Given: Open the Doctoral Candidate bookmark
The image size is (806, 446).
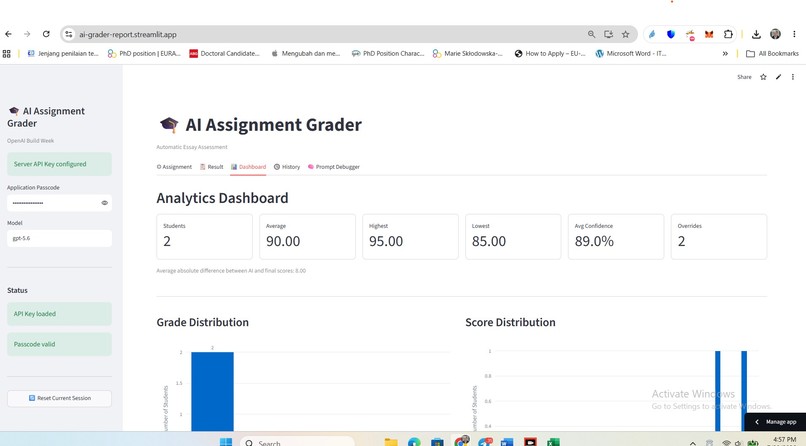Looking at the screenshot, I should point(224,53).
